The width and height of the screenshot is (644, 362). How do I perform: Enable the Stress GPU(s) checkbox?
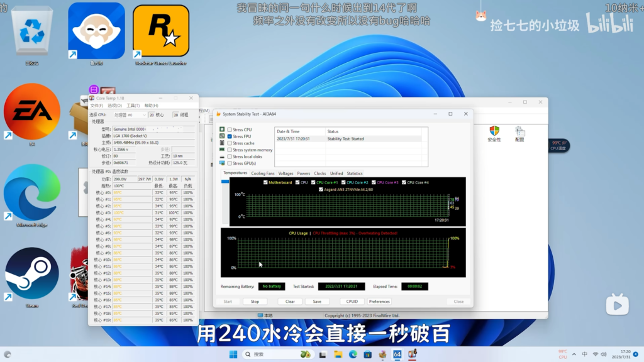[x=230, y=163]
